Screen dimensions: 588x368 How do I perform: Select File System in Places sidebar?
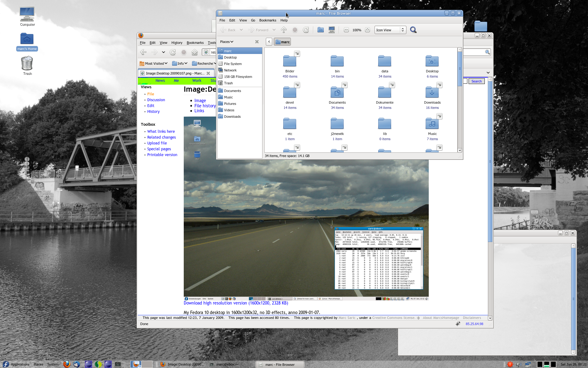click(x=233, y=64)
